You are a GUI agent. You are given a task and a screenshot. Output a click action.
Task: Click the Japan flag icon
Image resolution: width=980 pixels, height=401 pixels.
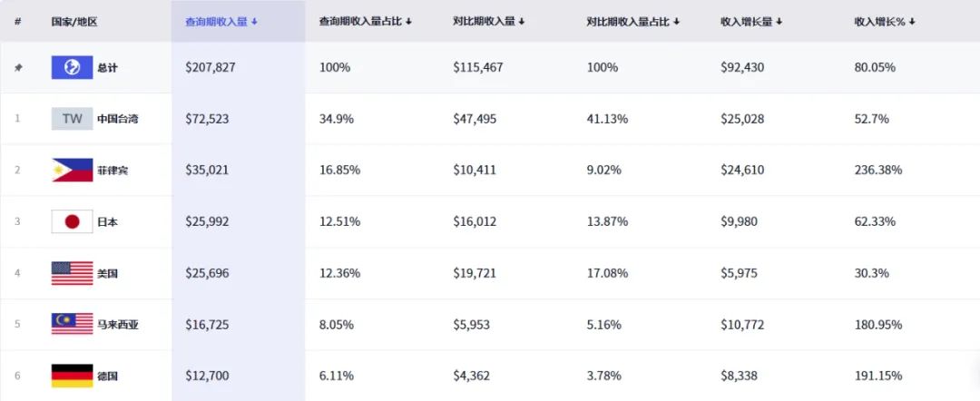72,221
